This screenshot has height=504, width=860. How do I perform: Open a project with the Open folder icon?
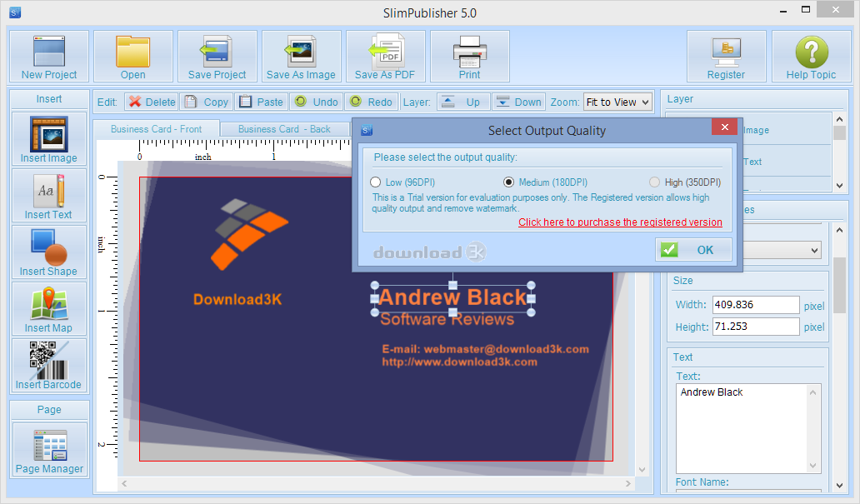133,57
